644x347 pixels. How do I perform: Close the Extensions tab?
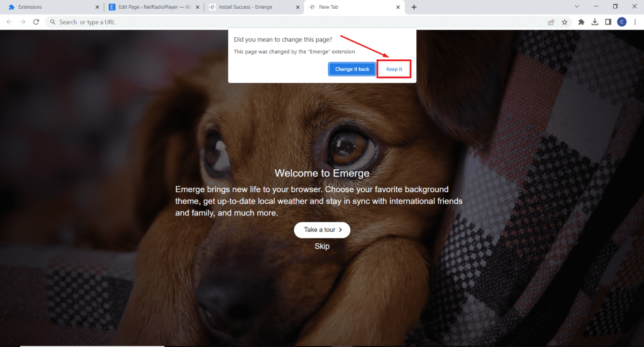point(97,7)
